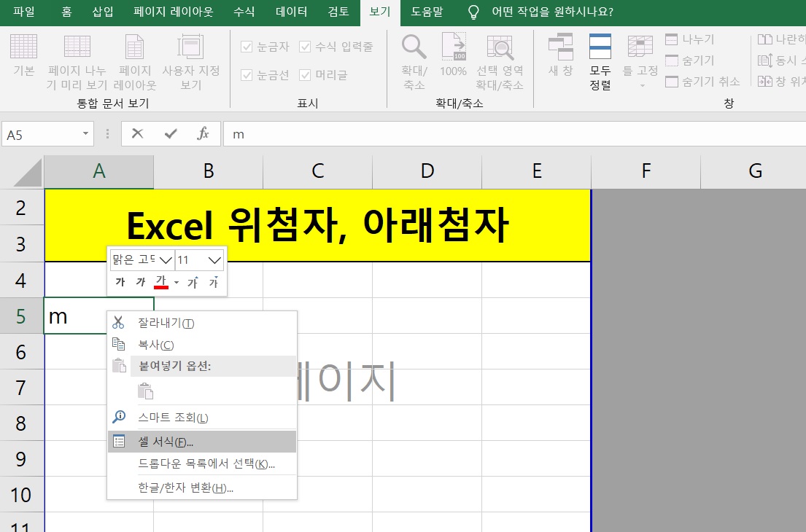Open the 홈 tab
Image resolution: width=806 pixels, height=532 pixels.
(x=66, y=12)
